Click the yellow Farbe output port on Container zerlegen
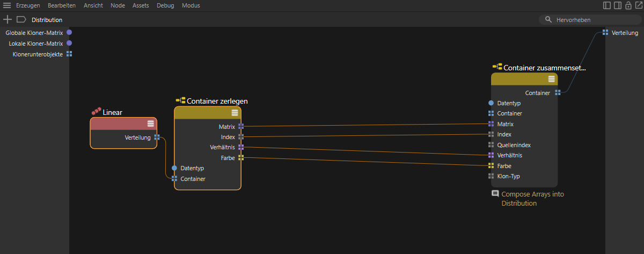This screenshot has width=644, height=254. [241, 158]
